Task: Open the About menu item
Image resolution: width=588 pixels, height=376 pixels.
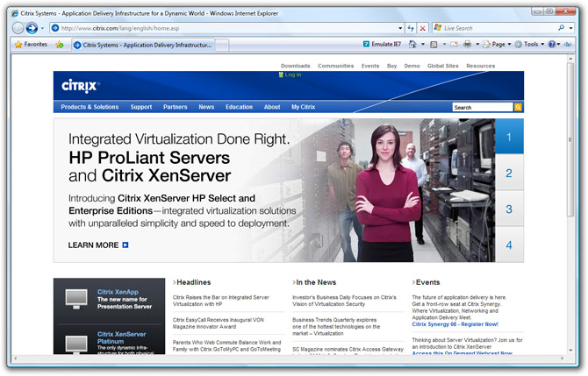Action: point(272,107)
